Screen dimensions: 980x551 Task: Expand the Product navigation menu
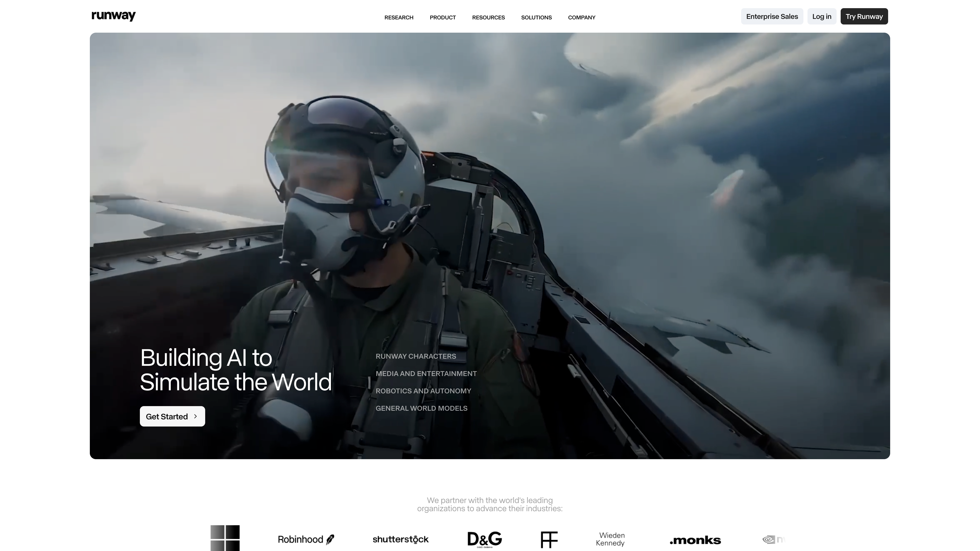(x=443, y=18)
